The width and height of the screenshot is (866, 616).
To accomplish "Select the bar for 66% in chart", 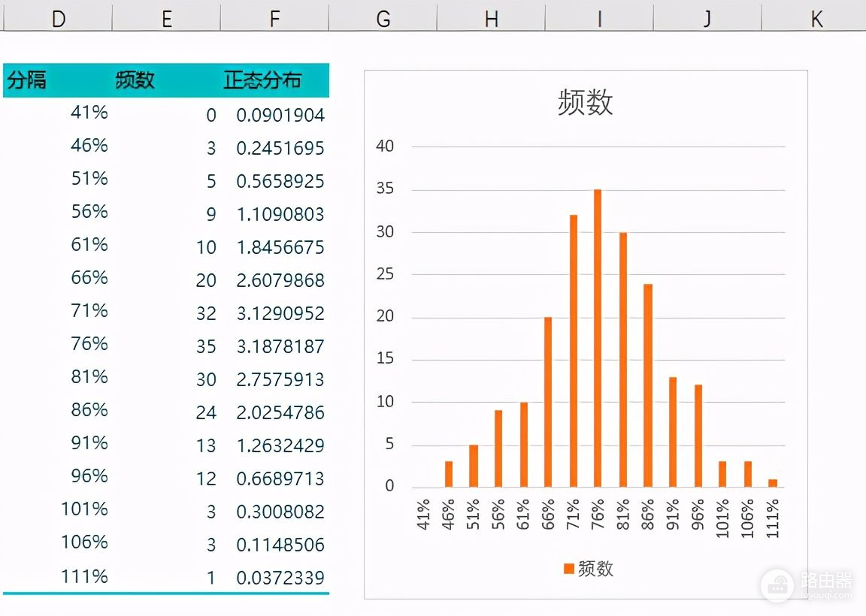I will [548, 402].
